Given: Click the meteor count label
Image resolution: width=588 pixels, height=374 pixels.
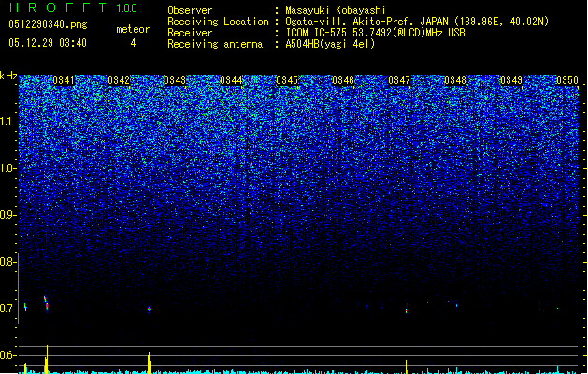Looking at the screenshot, I should [133, 29].
